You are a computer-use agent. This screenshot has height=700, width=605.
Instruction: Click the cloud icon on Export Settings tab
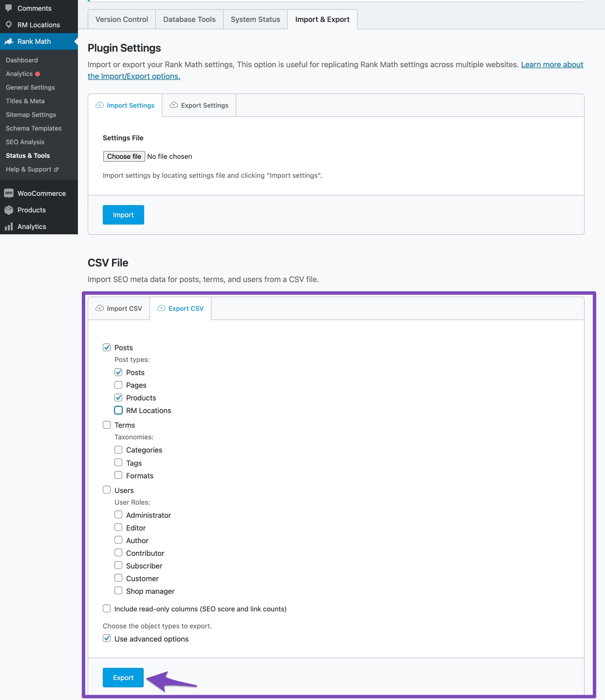point(173,105)
